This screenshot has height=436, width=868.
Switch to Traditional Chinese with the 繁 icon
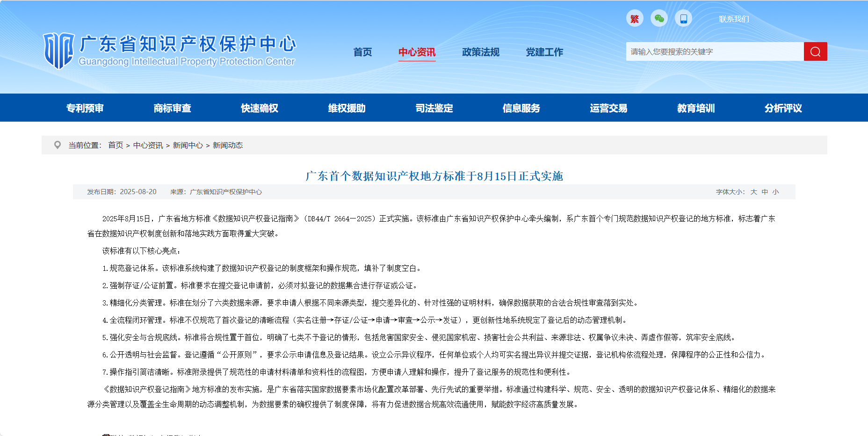[635, 19]
